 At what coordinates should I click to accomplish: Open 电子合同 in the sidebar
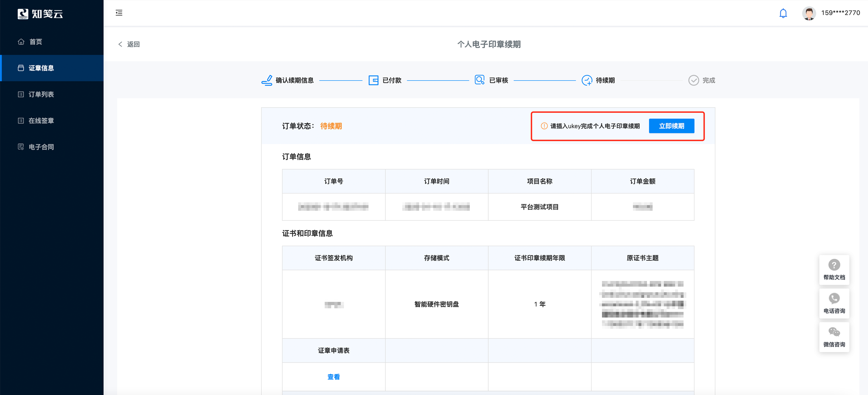(52, 147)
